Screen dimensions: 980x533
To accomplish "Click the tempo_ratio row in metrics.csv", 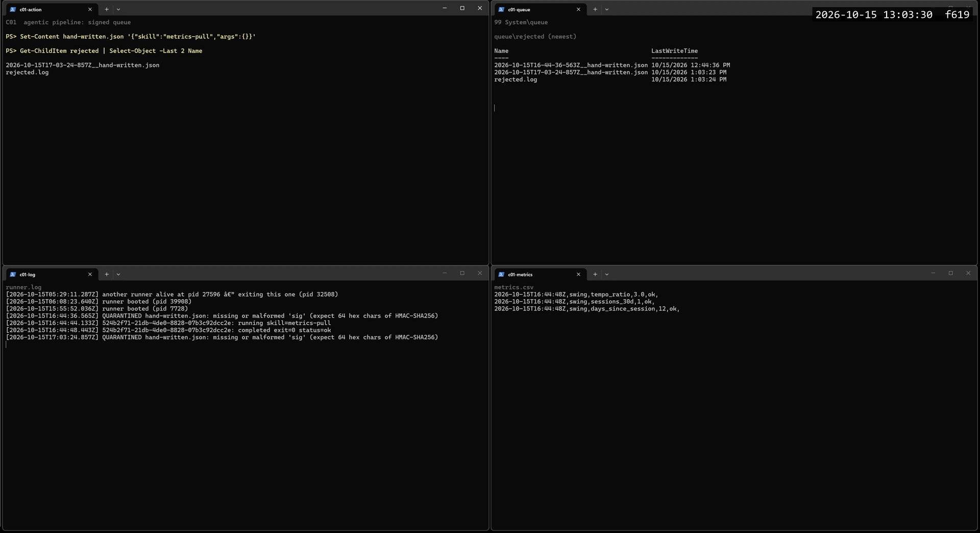I will coord(576,295).
